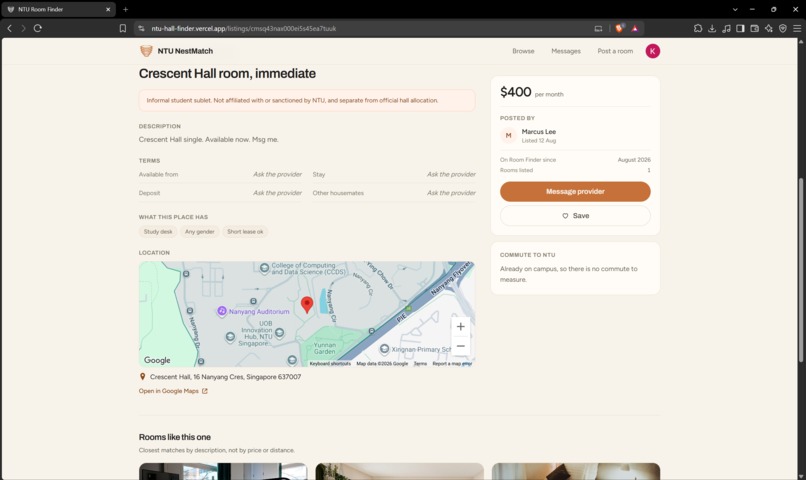806x480 pixels.
Task: Open the first similar room thumbnail
Action: point(223,471)
